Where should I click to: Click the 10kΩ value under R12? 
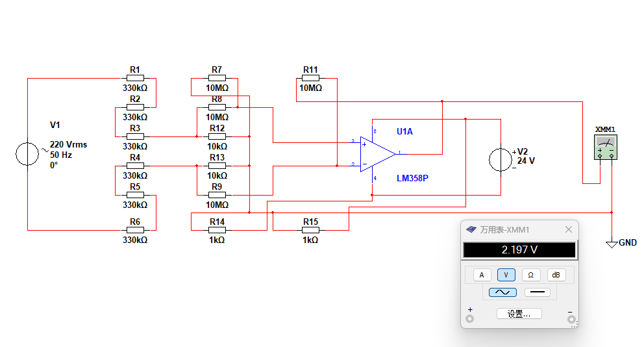pyautogui.click(x=217, y=146)
